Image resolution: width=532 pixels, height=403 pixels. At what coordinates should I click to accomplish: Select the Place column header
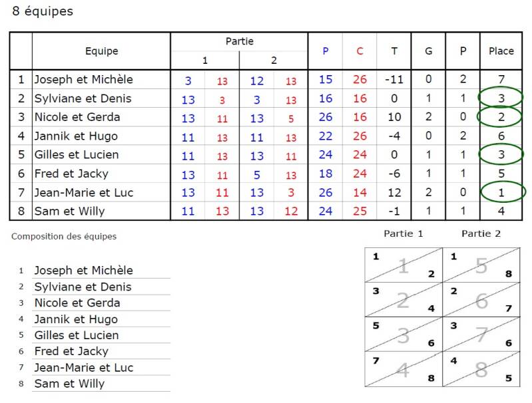click(501, 51)
